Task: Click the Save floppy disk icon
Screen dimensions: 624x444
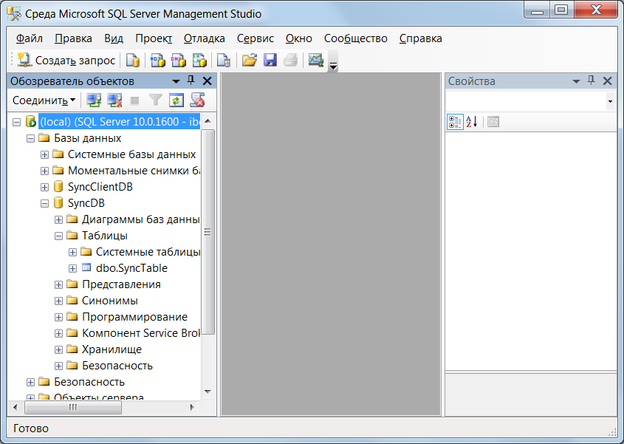Action: pos(270,60)
